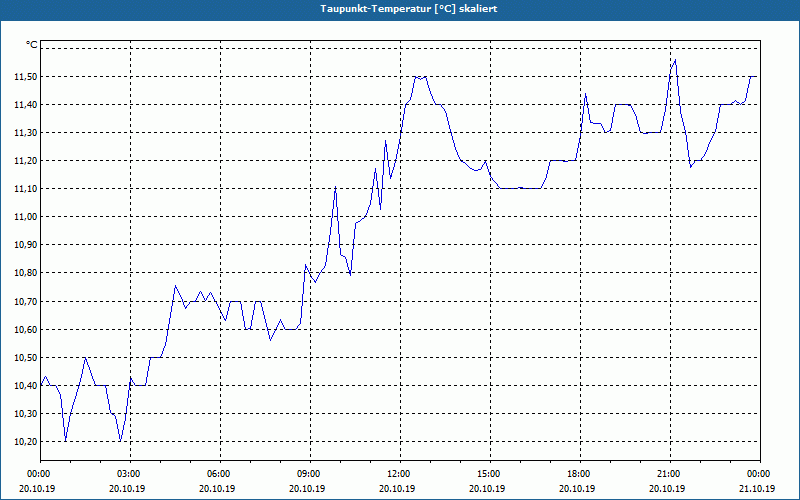Click the °C unit label on the axis

32,45
